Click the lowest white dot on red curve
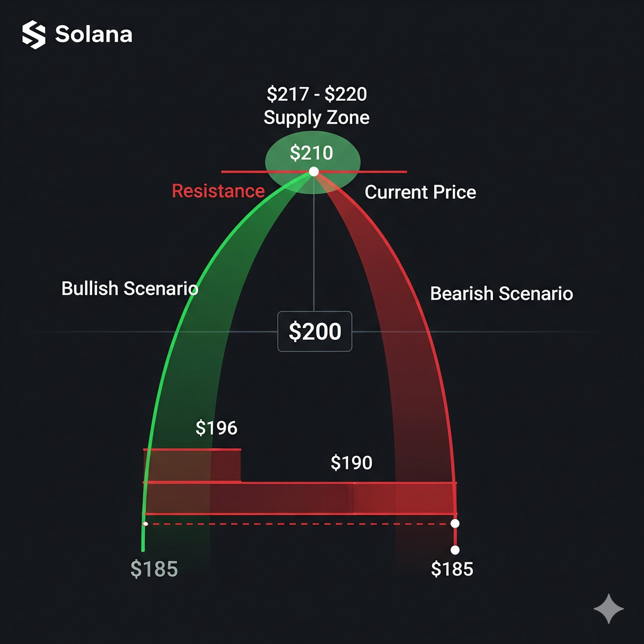This screenshot has width=644, height=644. [x=455, y=550]
